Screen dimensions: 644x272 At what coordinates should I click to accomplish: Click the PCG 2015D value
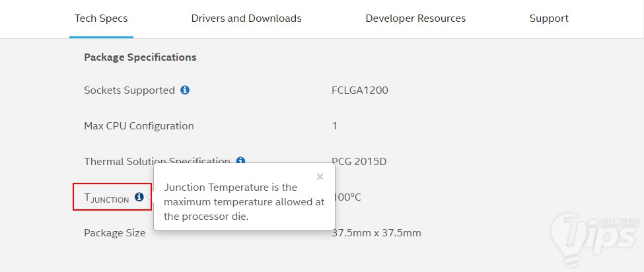pos(360,161)
